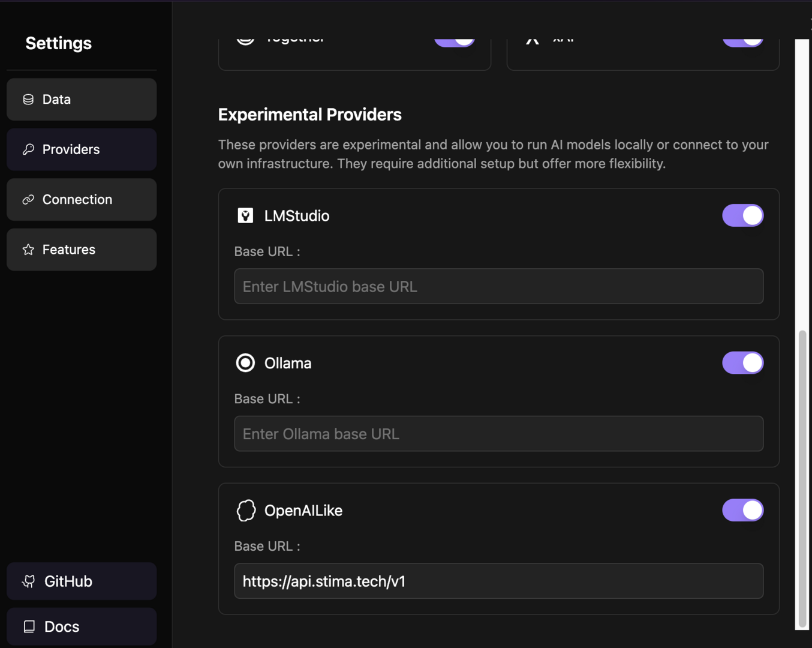
Task: Click the vertical scrollbar thumb
Action: point(802,477)
